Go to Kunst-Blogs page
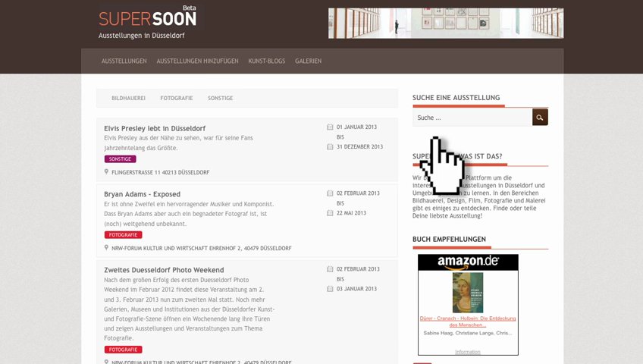643x364 pixels. coord(267,61)
